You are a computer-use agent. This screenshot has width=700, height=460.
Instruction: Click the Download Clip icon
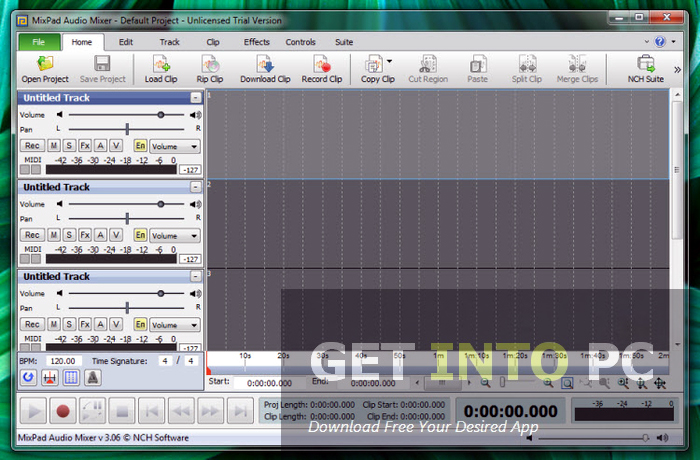point(265,64)
